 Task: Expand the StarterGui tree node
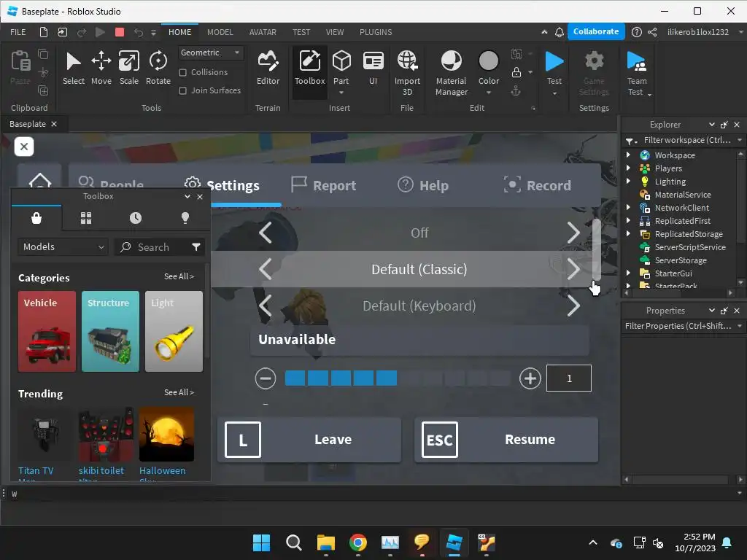pyautogui.click(x=628, y=273)
